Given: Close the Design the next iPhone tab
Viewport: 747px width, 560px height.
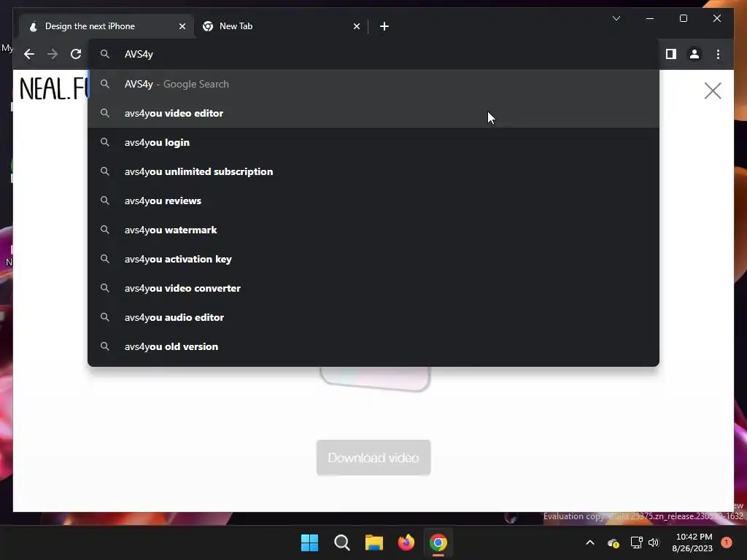Looking at the screenshot, I should click(182, 26).
